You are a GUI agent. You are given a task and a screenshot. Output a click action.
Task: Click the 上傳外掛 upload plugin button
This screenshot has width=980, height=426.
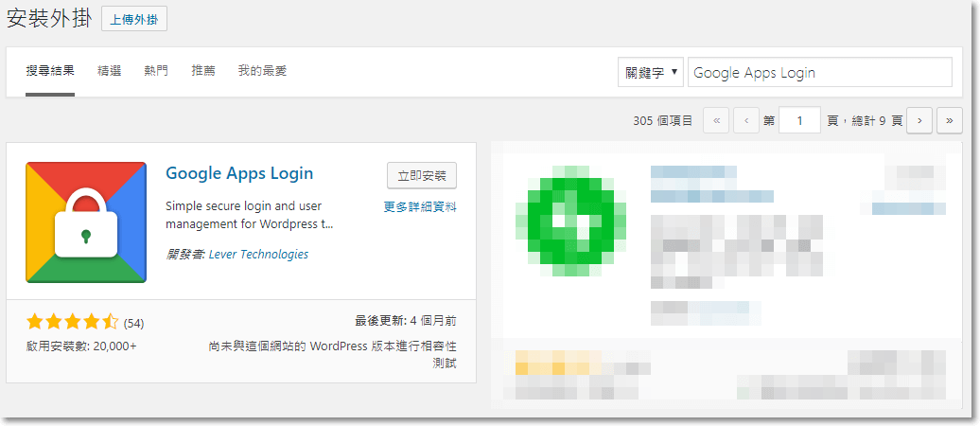pos(134,19)
